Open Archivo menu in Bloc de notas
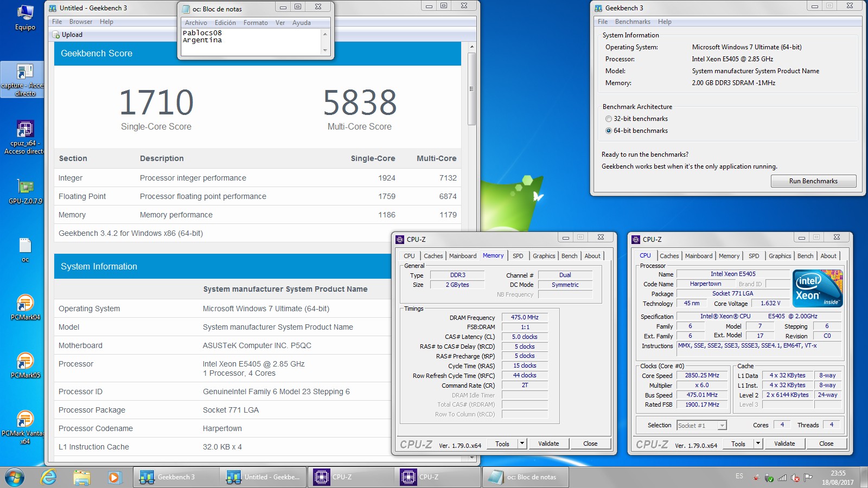Screen dimensions: 868x488 [196, 23]
